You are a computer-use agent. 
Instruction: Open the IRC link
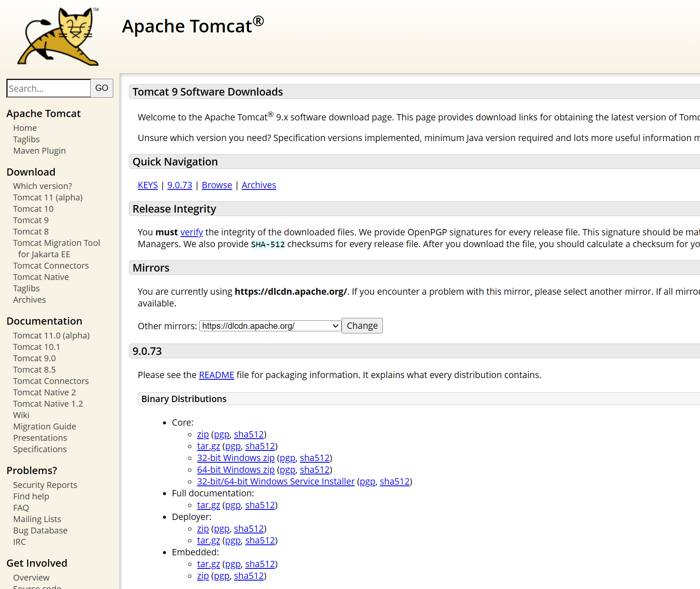pos(19,542)
